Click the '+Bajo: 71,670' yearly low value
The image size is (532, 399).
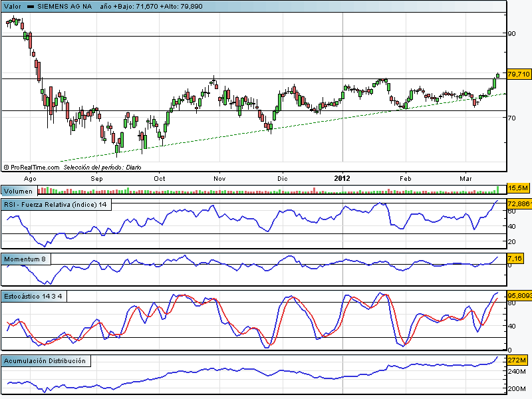pos(136,7)
